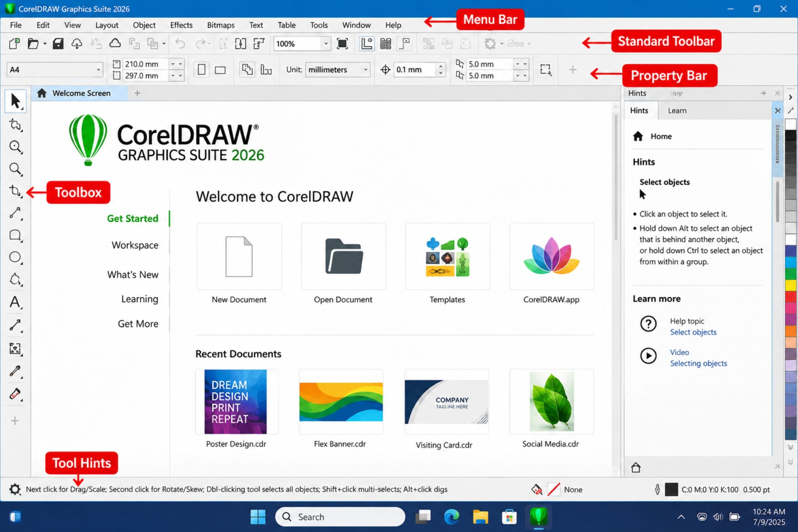The height and width of the screenshot is (532, 798).
Task: Select the Ellipse tool
Action: coord(15,257)
